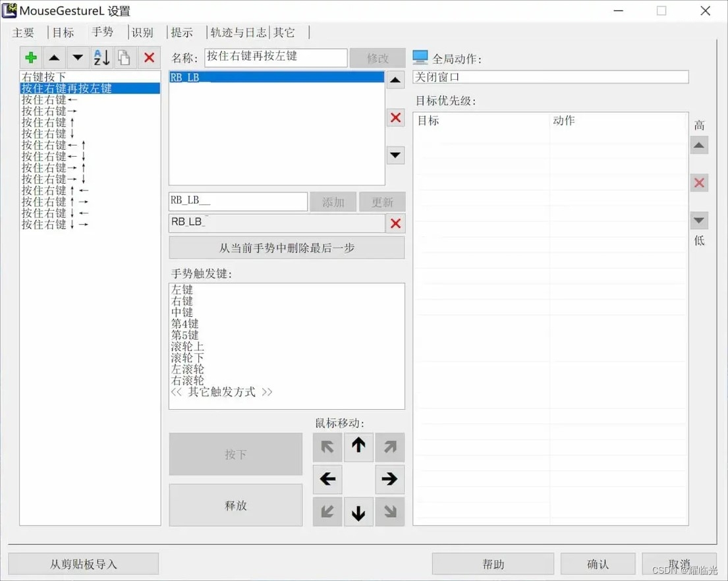Move RB_LB pattern down with arrow button
Image resolution: width=728 pixels, height=581 pixels.
(x=395, y=155)
